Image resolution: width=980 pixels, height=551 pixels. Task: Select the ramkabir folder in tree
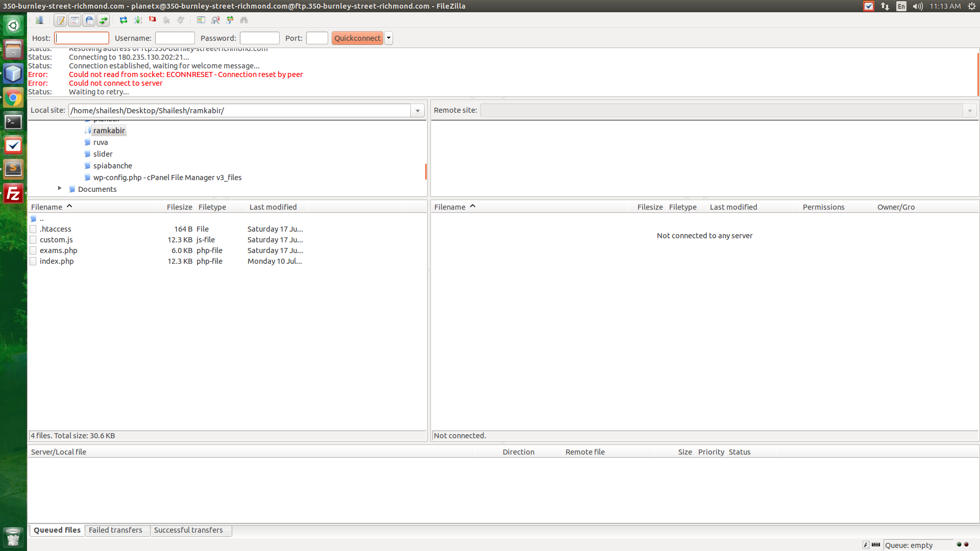pos(109,131)
